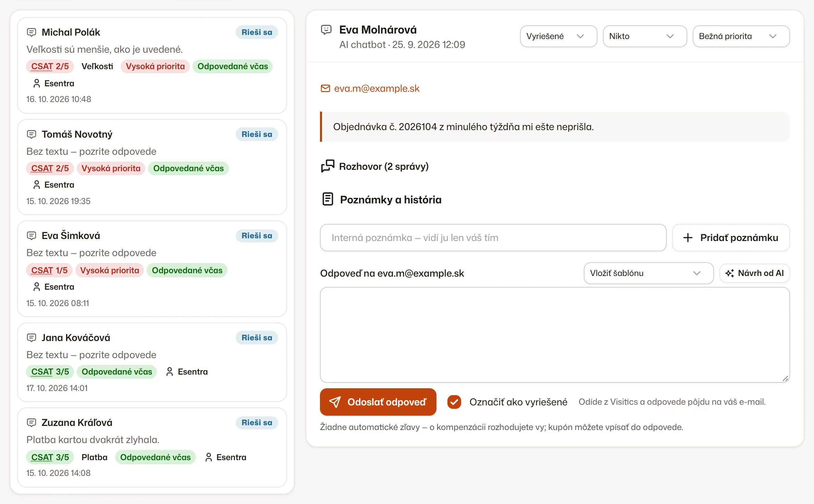Open the Vložiť šablónu dropdown
The image size is (814, 504).
tap(649, 273)
